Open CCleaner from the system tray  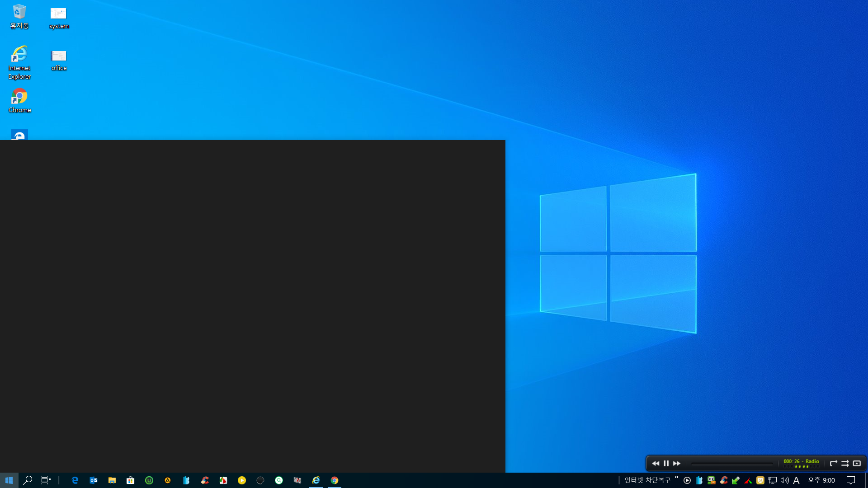724,480
